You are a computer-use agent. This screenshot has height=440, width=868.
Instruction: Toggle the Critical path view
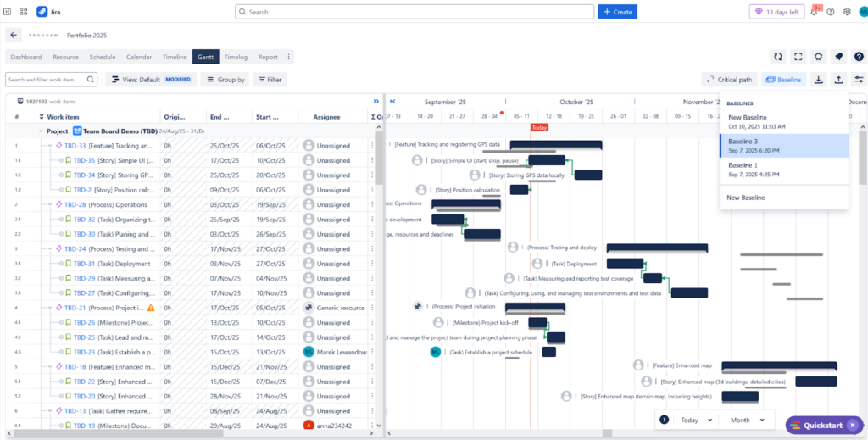coord(729,80)
